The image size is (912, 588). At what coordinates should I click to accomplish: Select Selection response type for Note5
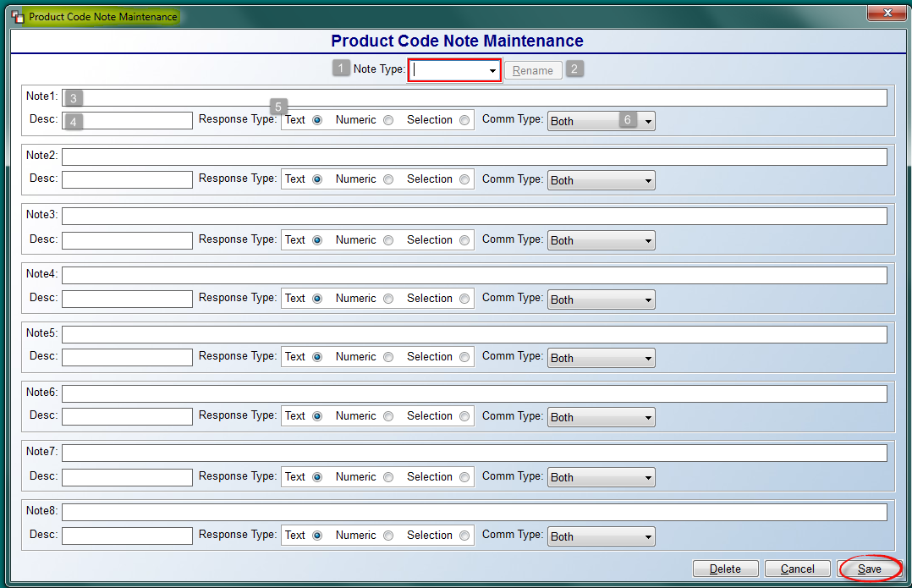(464, 357)
